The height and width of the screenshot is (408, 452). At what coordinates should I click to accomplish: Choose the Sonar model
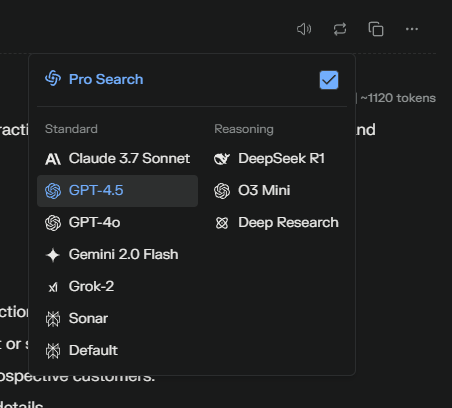coord(117,319)
